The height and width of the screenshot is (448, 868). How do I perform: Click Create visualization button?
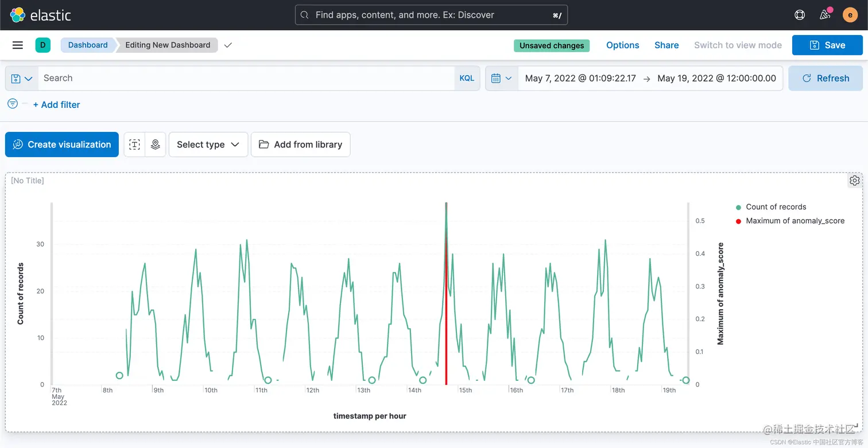(x=62, y=145)
